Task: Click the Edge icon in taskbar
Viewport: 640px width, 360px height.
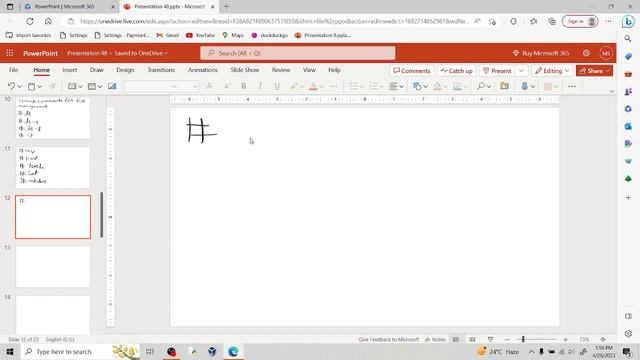Action: tap(233, 351)
